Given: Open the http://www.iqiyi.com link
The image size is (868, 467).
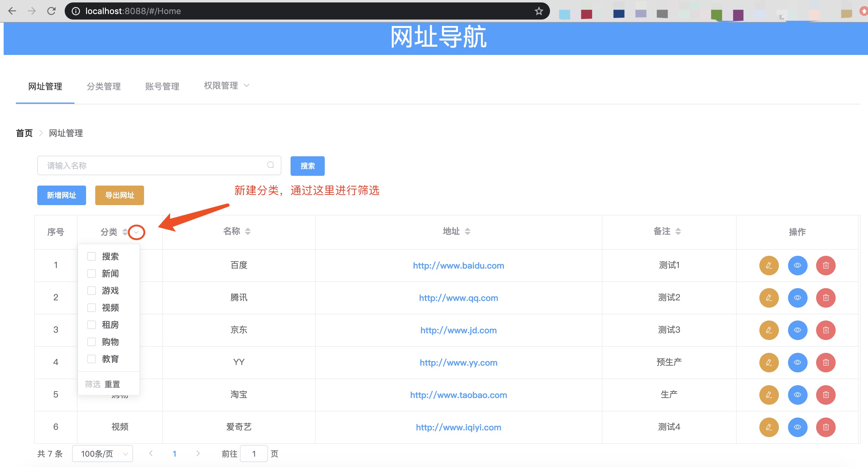Looking at the screenshot, I should 459,428.
